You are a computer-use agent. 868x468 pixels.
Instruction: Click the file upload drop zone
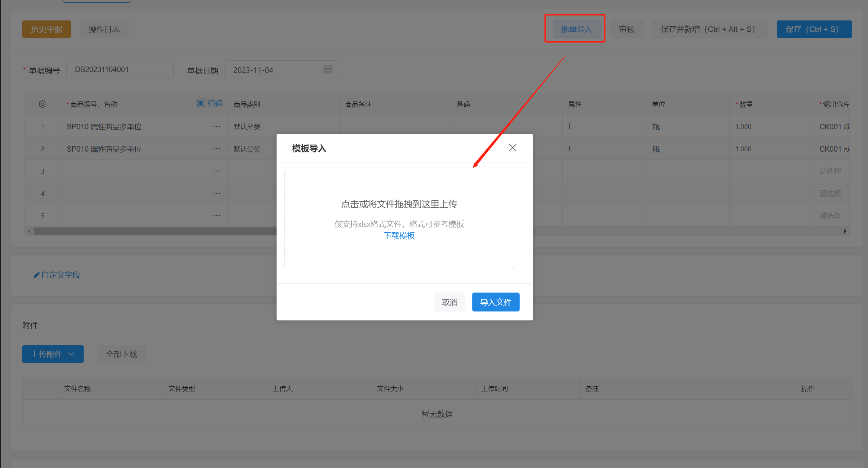pyautogui.click(x=399, y=219)
